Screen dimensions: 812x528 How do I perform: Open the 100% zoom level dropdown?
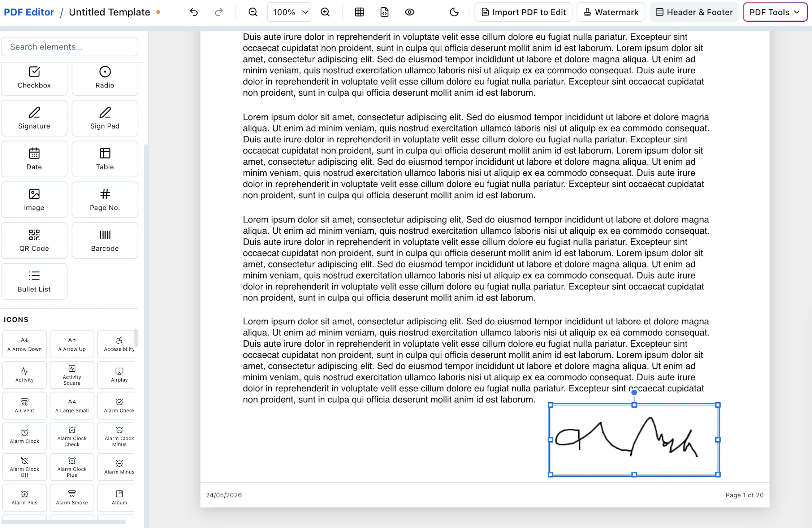point(289,12)
